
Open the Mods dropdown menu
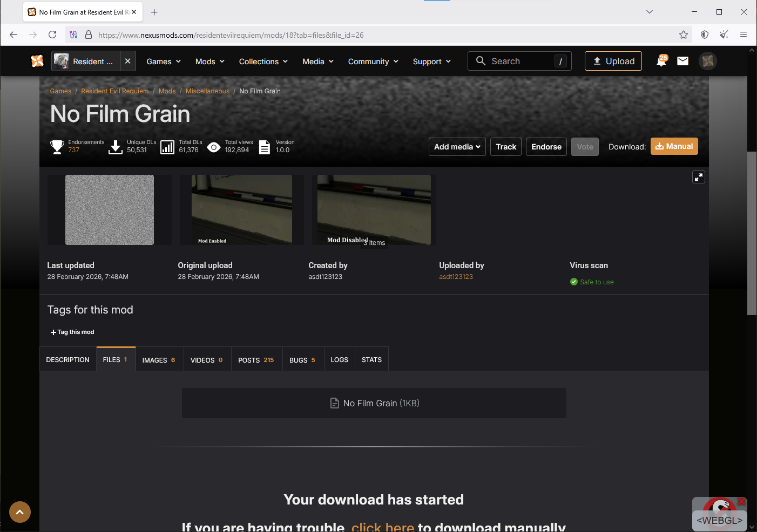tap(210, 62)
